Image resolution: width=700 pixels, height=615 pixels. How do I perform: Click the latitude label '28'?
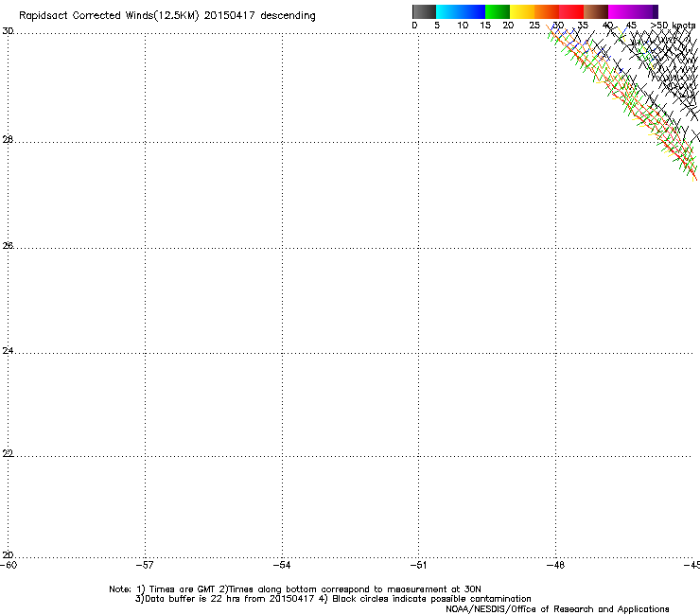tap(8, 139)
